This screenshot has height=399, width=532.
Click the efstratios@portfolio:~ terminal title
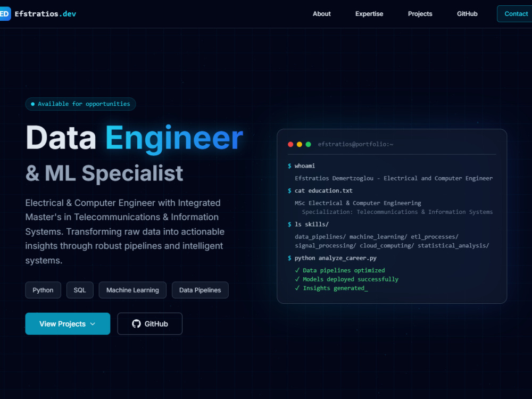pyautogui.click(x=355, y=144)
